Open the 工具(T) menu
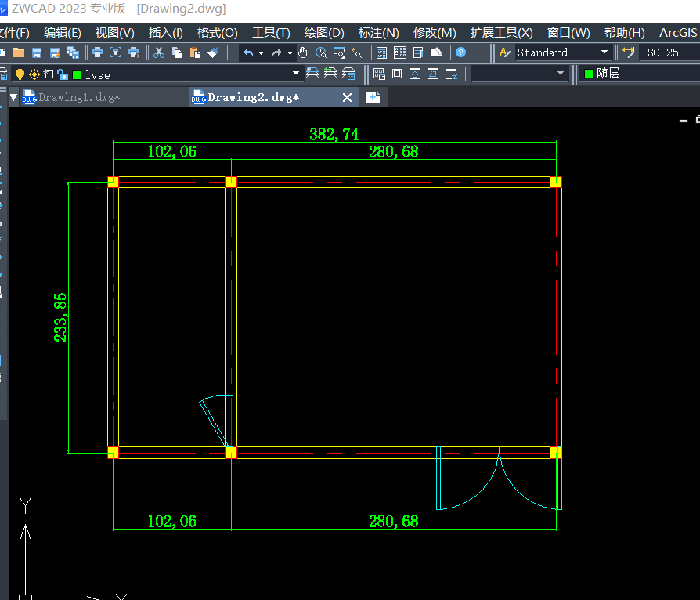This screenshot has width=700, height=600. [x=271, y=33]
